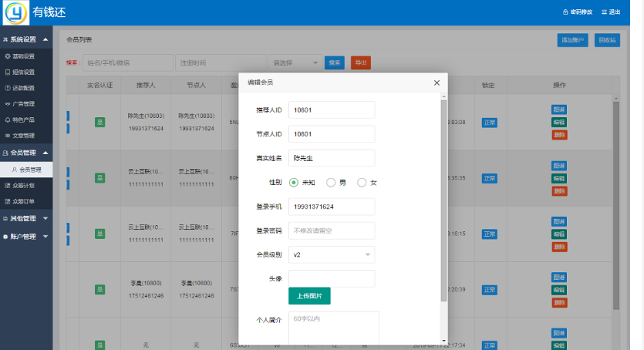Click the 上传图片 upload button
Viewport: 644px width, 350px height.
coord(309,296)
